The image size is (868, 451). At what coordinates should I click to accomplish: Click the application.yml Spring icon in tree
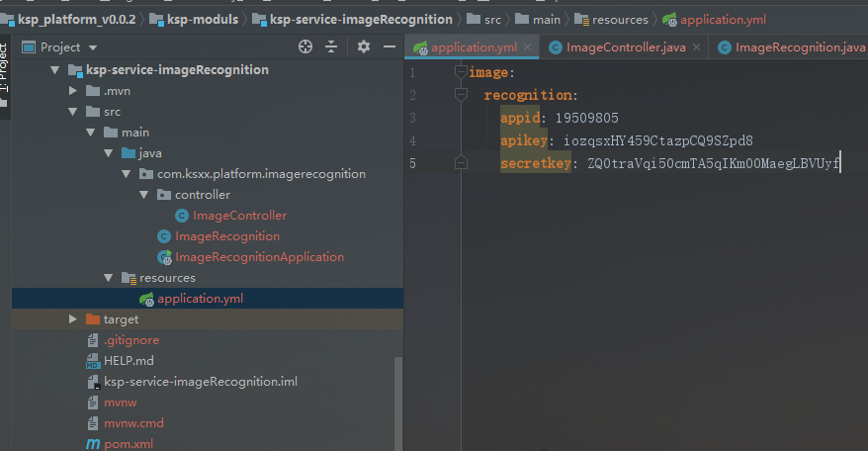146,300
